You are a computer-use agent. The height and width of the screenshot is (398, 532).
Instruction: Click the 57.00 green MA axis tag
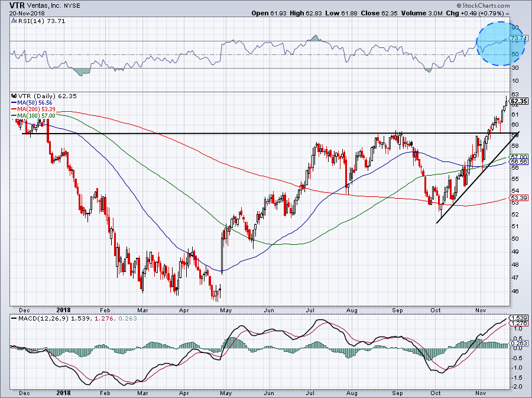[x=519, y=157]
